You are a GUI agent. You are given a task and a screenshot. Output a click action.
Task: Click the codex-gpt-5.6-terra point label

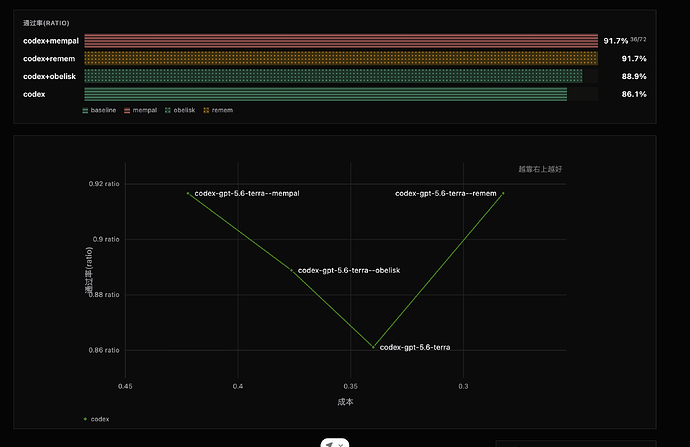click(415, 347)
